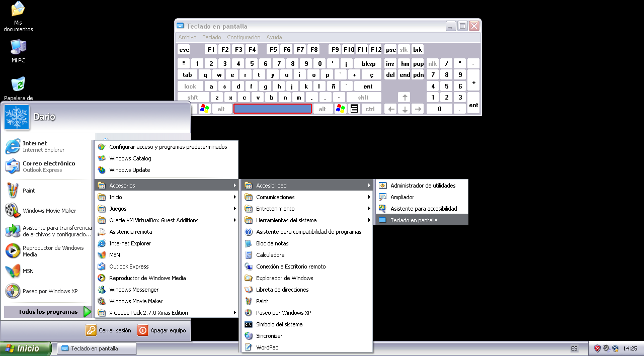Screen dimensions: 644x356
Task: Click the Windows Catalog icon
Action: 102,158
